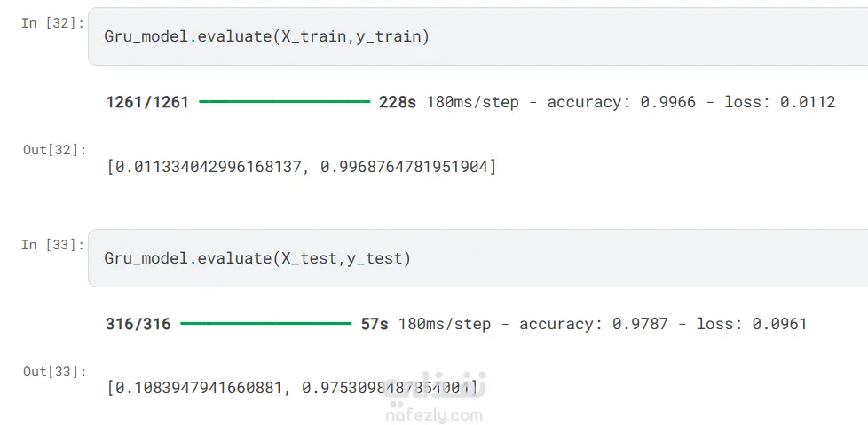Click the In [32] cell prompt
The height and width of the screenshot is (425, 868).
tap(53, 23)
